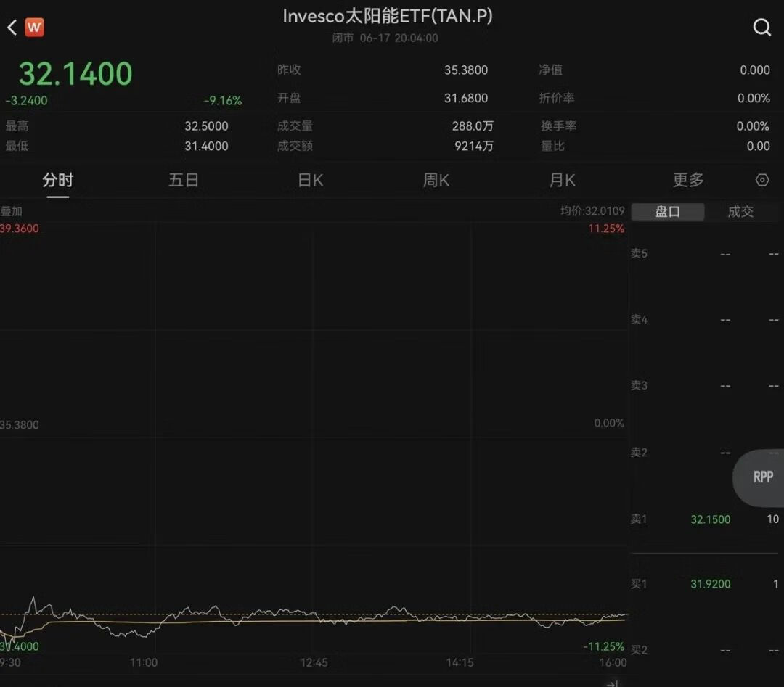Open the RPP floating button

tap(760, 477)
